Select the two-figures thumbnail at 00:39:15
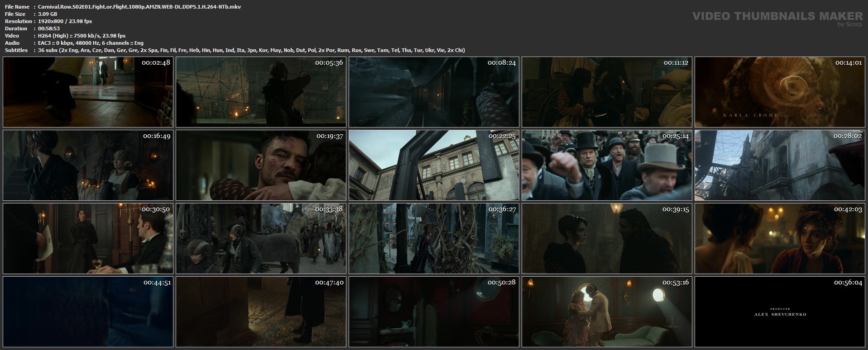Screen dimensions: 868x350 coord(607,239)
